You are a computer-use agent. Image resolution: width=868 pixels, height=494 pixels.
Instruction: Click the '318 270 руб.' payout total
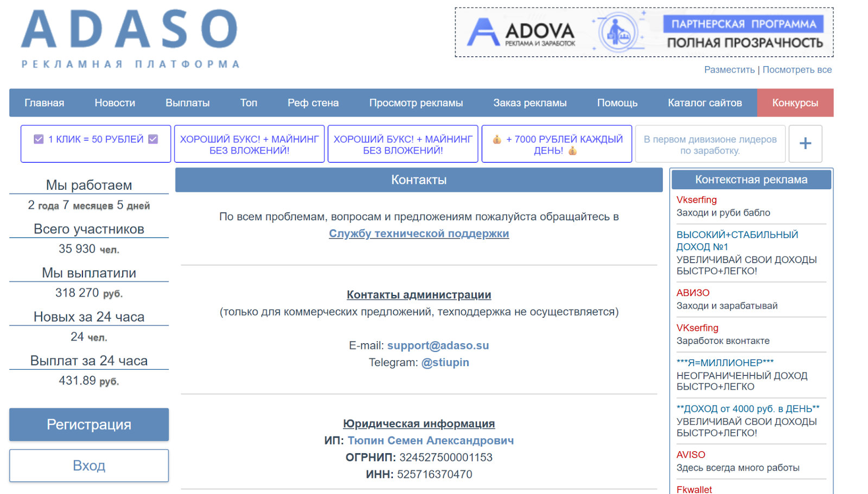point(89,293)
